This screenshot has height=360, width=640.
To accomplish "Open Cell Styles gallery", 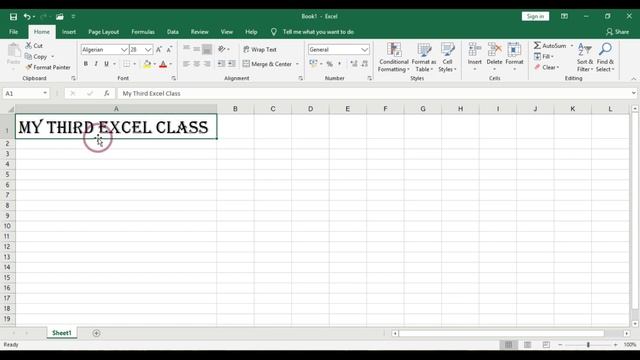I will coord(447,58).
